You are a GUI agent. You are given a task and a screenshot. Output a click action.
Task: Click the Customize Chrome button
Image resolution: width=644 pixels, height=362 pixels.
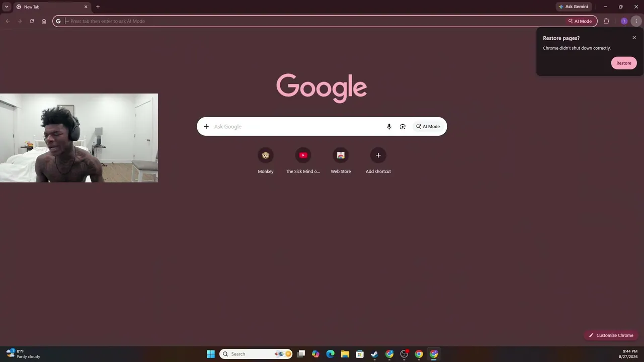tap(611, 335)
